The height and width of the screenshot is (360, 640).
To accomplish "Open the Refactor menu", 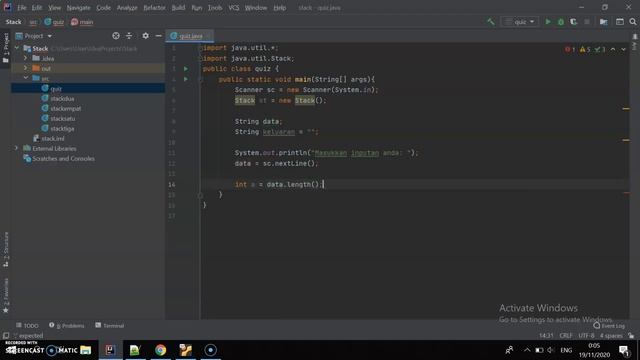I will pos(154,8).
